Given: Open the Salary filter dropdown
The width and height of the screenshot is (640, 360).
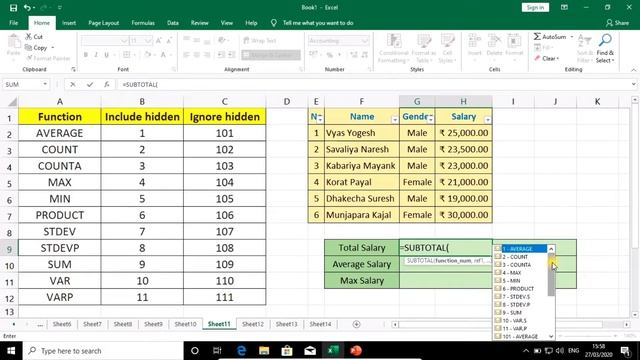Looking at the screenshot, I should pos(488,120).
